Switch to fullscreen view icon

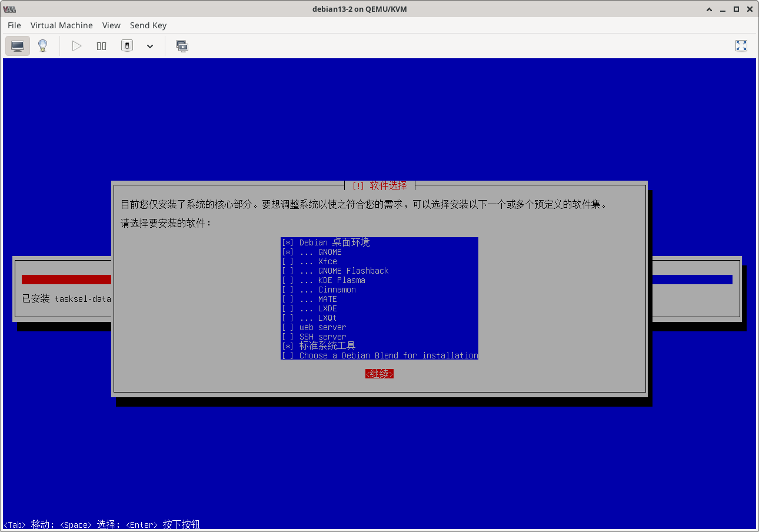741,46
